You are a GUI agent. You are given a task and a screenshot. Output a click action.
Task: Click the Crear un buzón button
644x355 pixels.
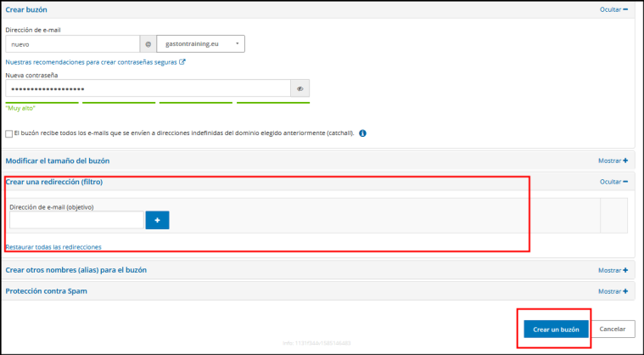[x=556, y=329]
